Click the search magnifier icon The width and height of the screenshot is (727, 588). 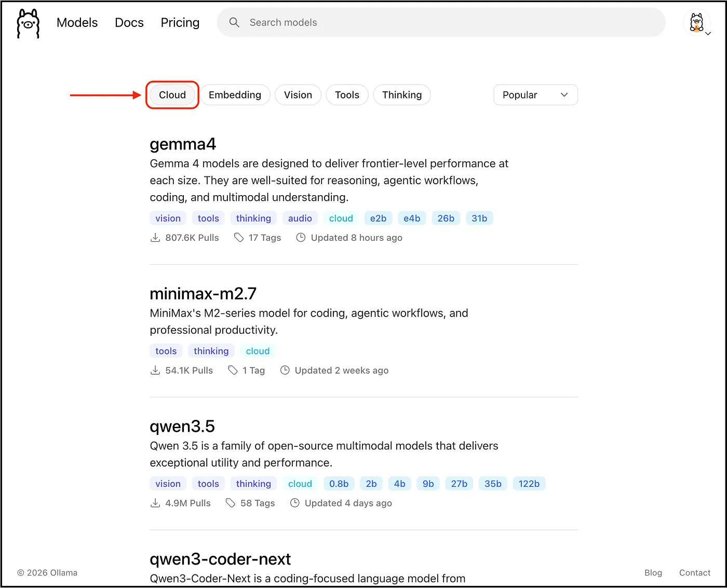(x=234, y=22)
